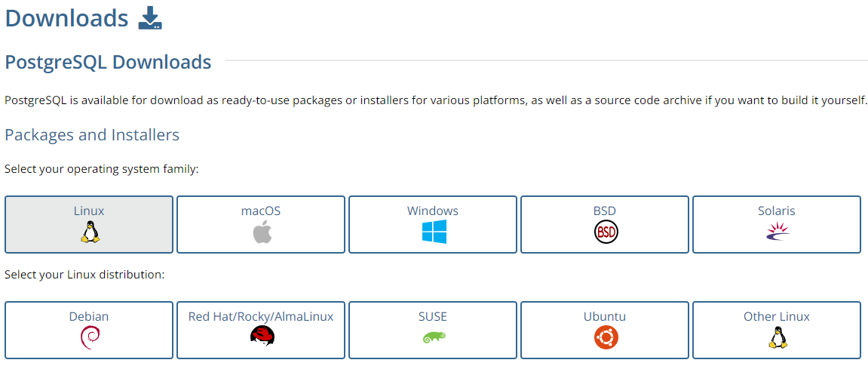Screen dimensions: 868x366
Task: Pick the Windows label
Action: click(x=433, y=211)
